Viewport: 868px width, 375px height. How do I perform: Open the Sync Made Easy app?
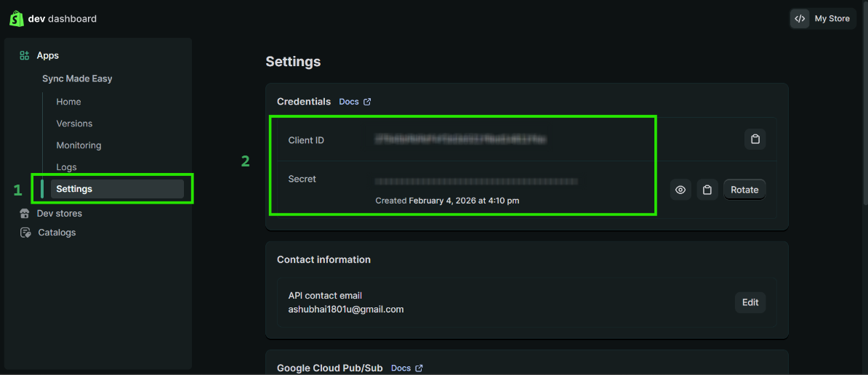77,78
